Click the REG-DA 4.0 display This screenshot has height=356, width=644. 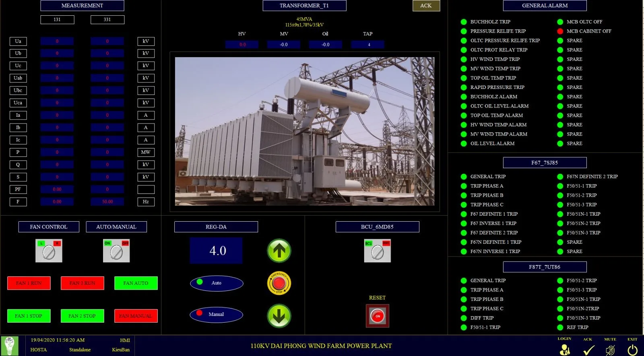click(x=216, y=251)
